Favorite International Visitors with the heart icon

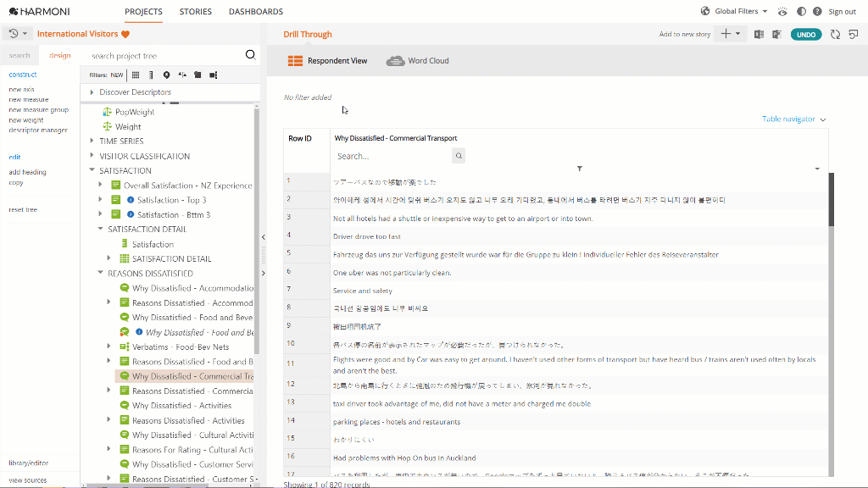click(x=125, y=34)
